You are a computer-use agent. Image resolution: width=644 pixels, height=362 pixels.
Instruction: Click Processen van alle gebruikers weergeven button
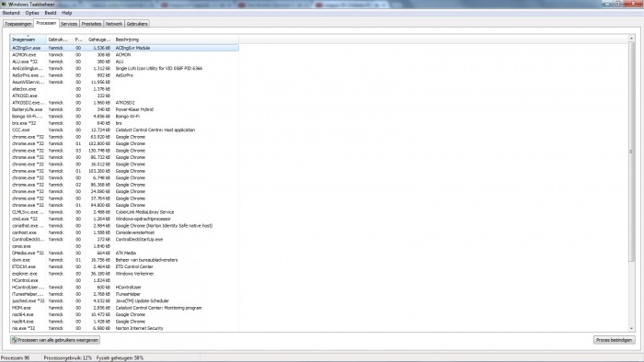click(55, 340)
